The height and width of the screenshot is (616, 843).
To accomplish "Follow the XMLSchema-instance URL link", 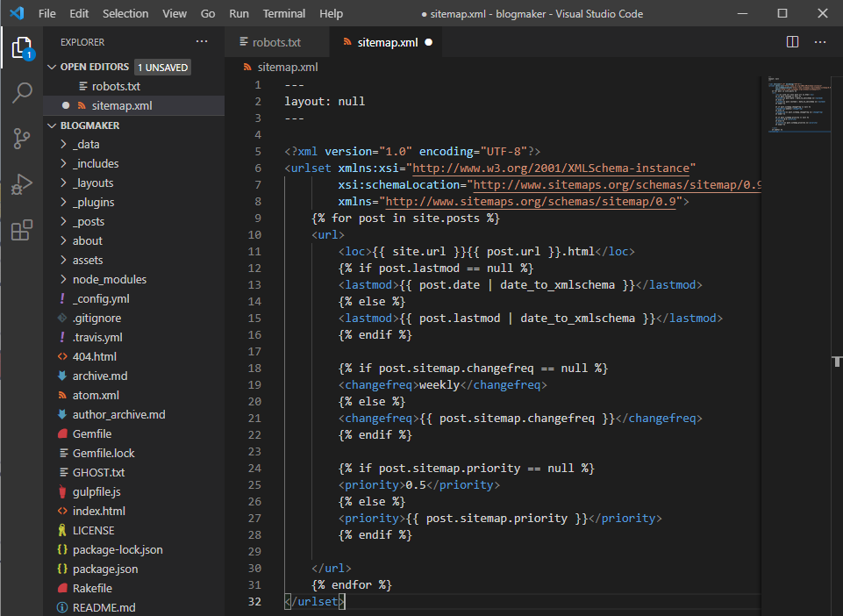I will [x=551, y=168].
